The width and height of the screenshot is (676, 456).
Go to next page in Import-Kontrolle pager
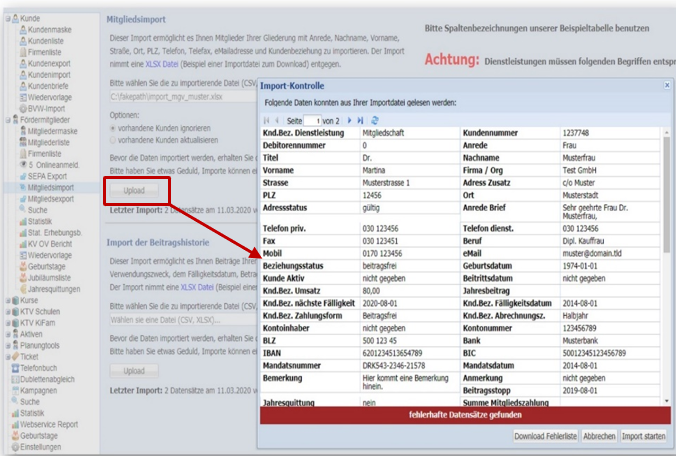click(349, 121)
